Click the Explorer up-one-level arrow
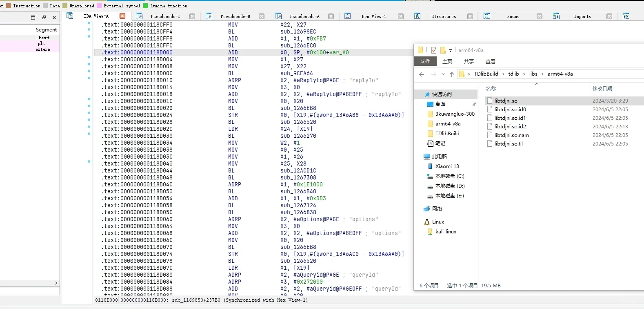The height and width of the screenshot is (309, 644). pyautogui.click(x=451, y=74)
